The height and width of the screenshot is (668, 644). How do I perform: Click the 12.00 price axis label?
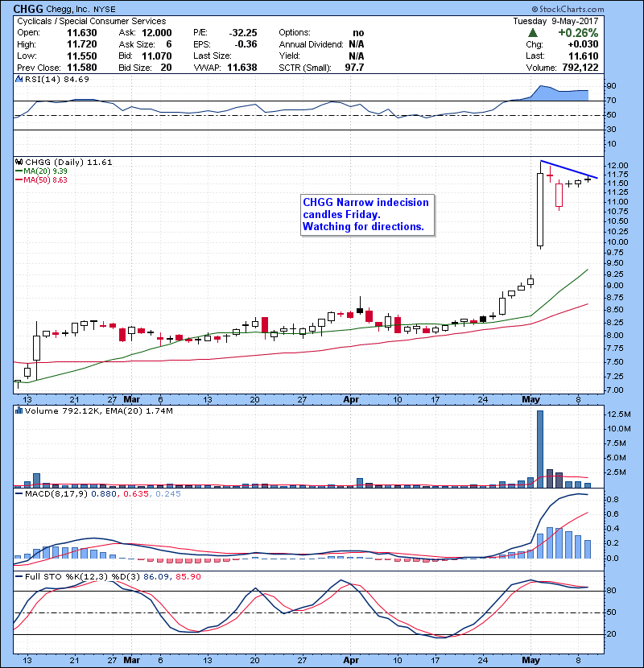click(617, 165)
